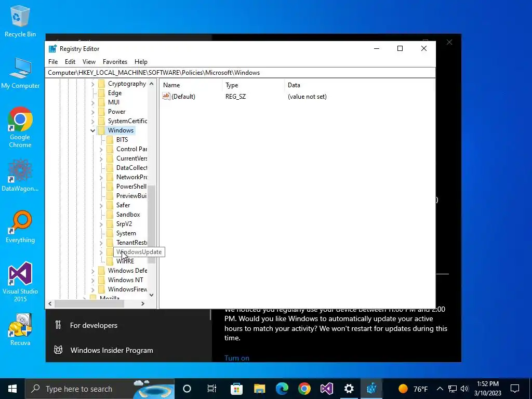The width and height of the screenshot is (532, 399).
Task: Open Microsoft Store from the taskbar
Action: click(x=236, y=389)
